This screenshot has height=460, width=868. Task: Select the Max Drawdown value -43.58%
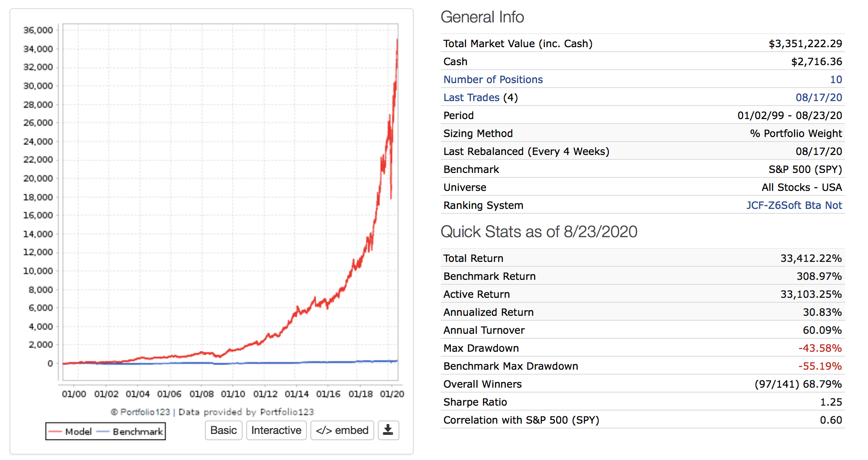[819, 348]
